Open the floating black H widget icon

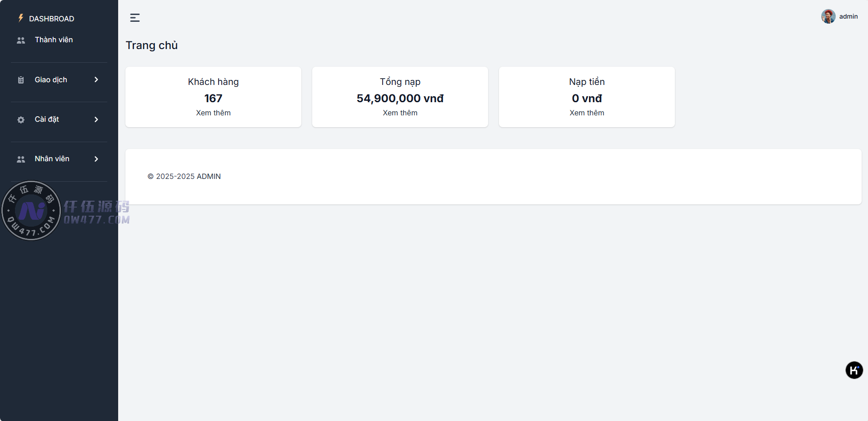click(x=854, y=370)
